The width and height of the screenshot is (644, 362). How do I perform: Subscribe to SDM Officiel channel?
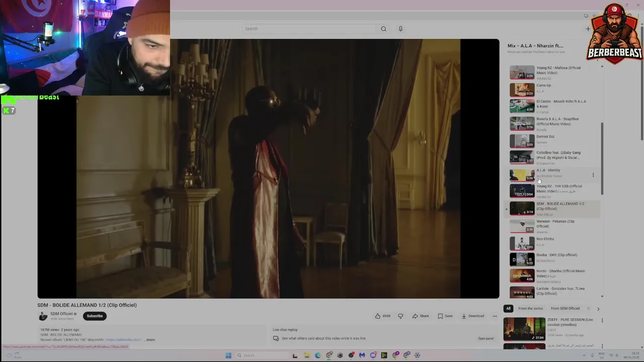click(95, 316)
